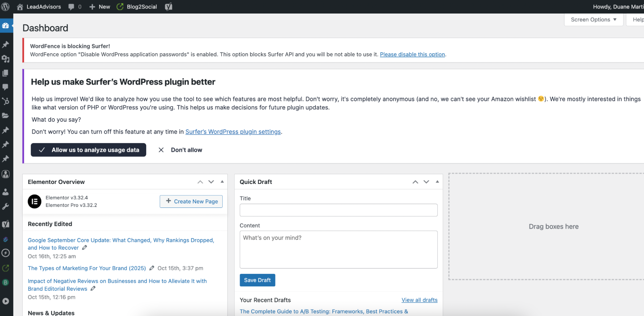The image size is (644, 316).
Task: Click the Quick Draft Title field
Action: [338, 210]
